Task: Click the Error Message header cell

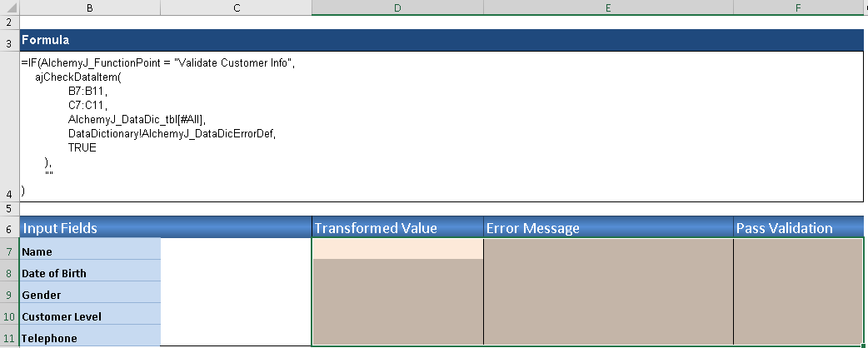Action: pos(608,228)
